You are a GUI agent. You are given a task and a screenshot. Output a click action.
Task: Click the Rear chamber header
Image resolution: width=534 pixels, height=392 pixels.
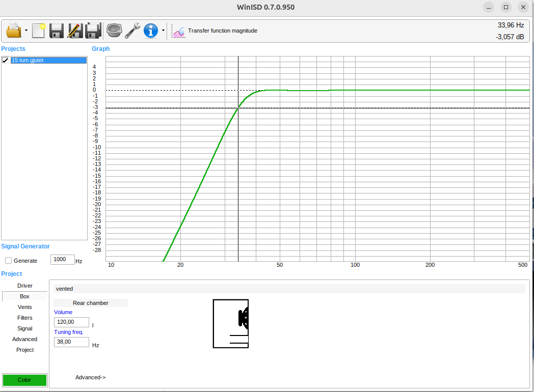pos(91,303)
